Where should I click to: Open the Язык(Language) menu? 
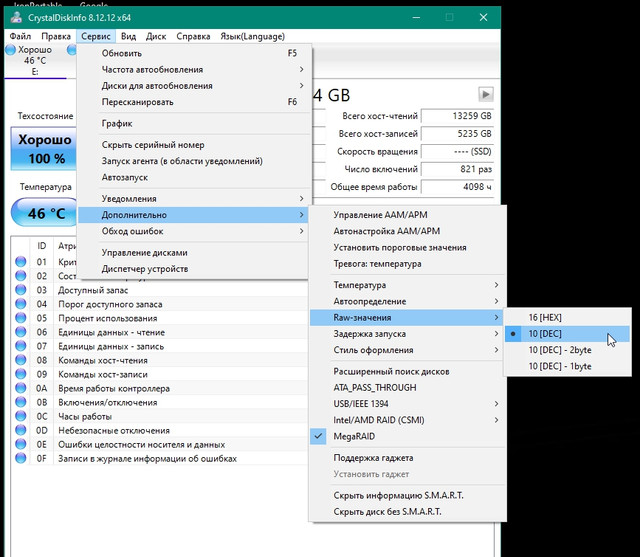coord(252,36)
